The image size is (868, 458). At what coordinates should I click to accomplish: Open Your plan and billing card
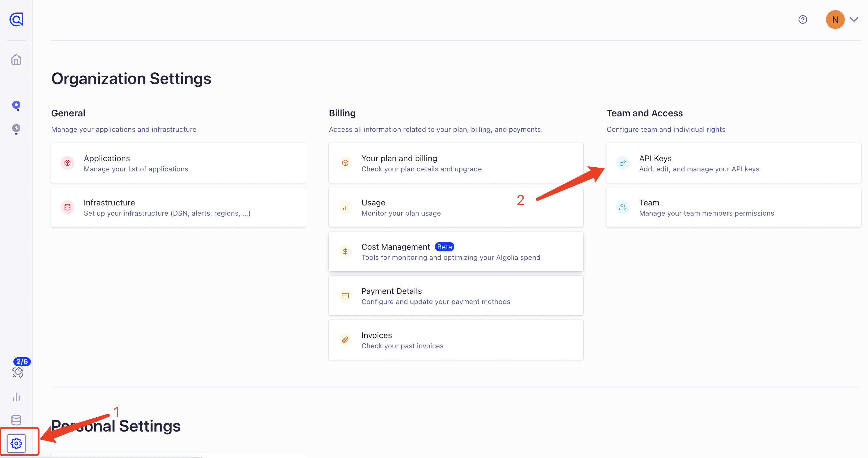pyautogui.click(x=456, y=163)
